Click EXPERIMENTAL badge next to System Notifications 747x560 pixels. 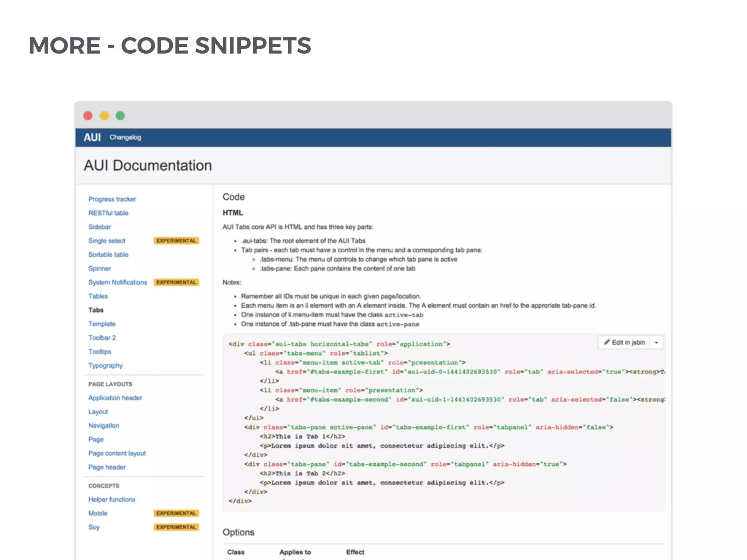(176, 282)
